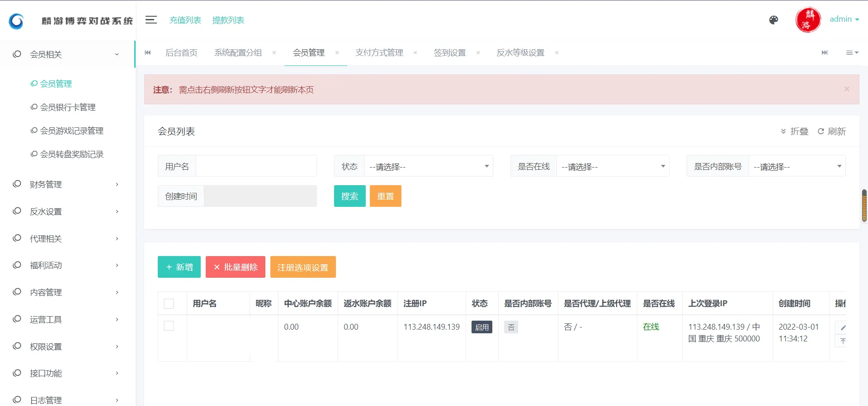Viewport: 868px width, 406px height.
Task: Click the 用户名 search input field
Action: pyautogui.click(x=256, y=166)
